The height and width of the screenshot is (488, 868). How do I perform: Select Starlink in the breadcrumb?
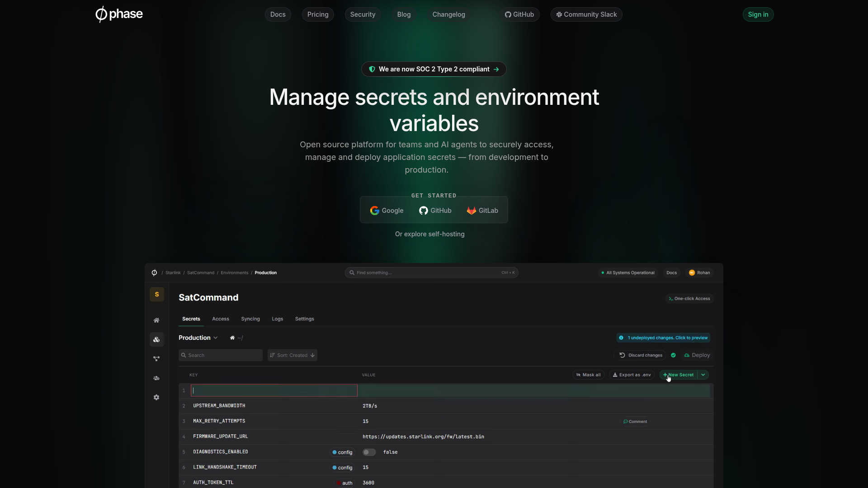click(173, 272)
